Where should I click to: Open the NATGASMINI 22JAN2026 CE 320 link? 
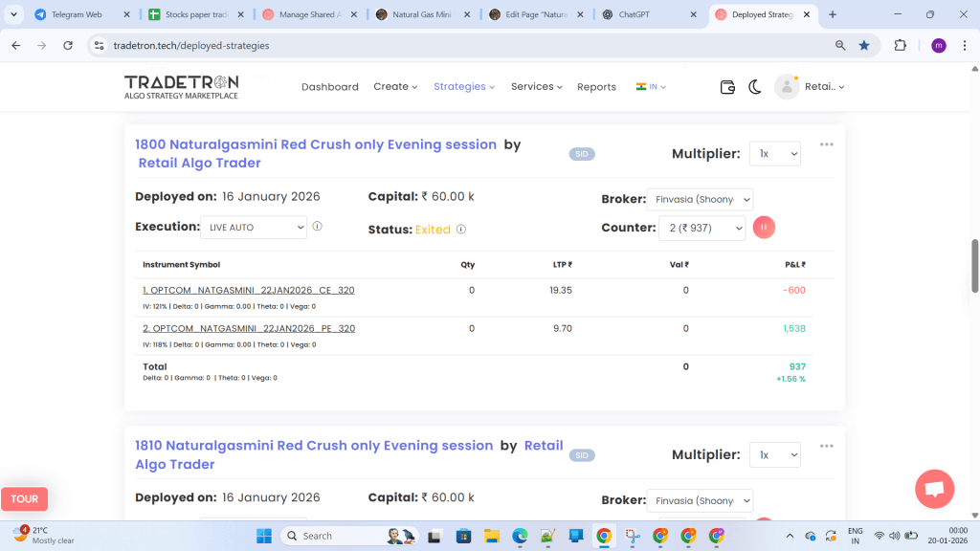tap(249, 290)
